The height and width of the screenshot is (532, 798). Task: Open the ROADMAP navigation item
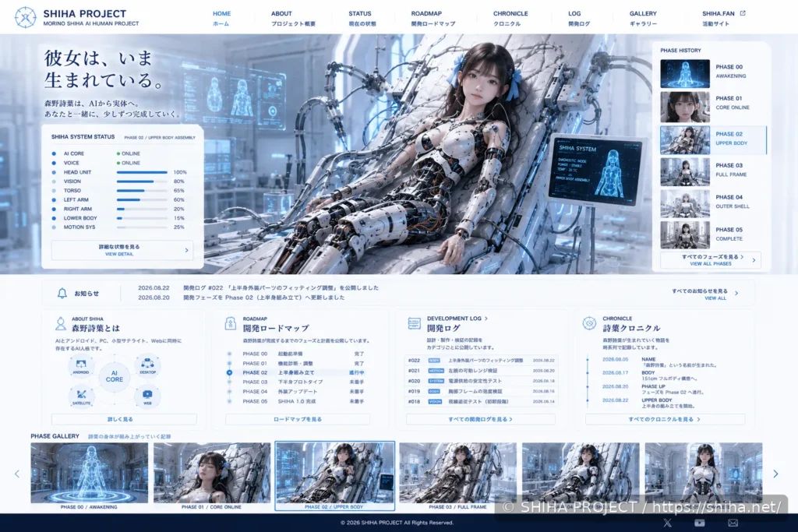click(x=433, y=19)
